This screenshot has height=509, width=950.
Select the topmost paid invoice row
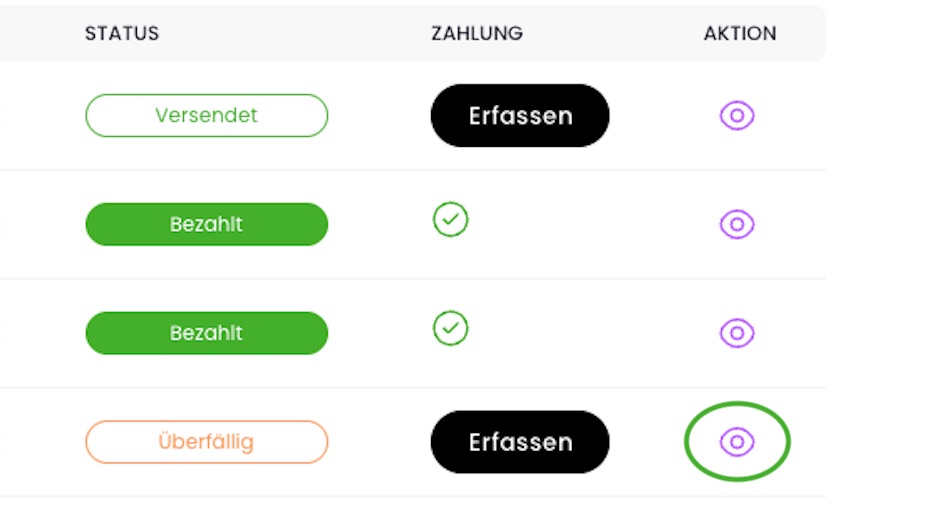tap(413, 224)
